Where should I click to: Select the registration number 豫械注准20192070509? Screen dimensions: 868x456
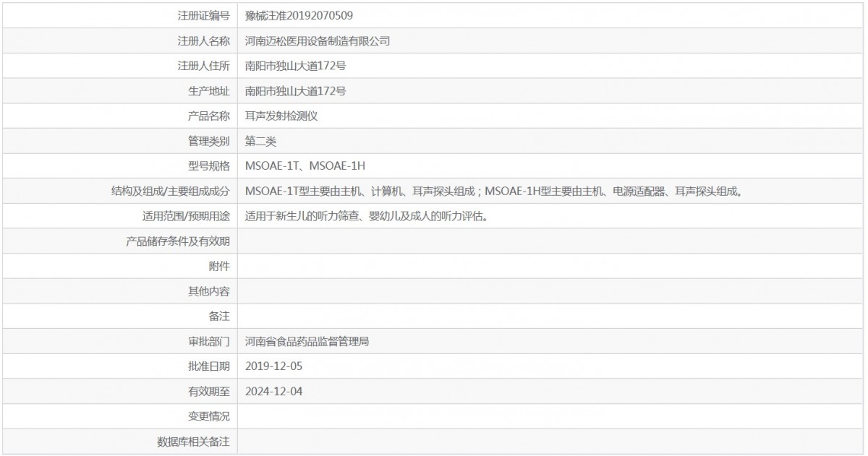click(x=299, y=15)
